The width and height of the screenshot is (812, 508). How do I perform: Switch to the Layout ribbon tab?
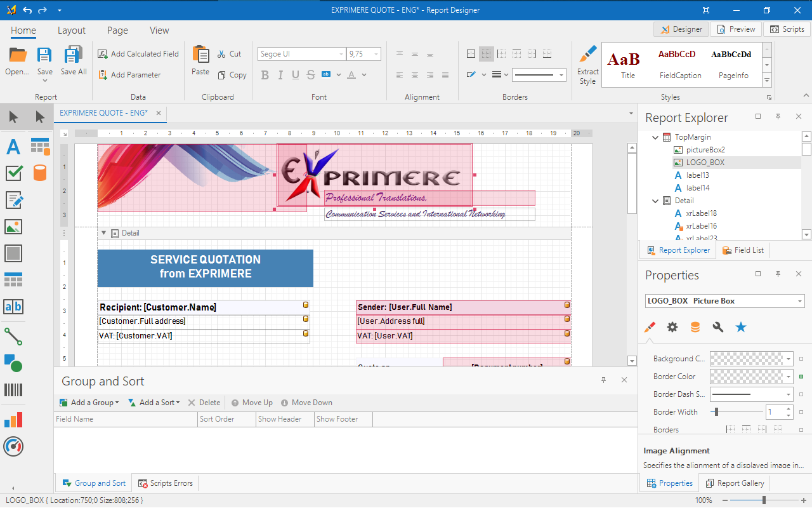pyautogui.click(x=72, y=30)
